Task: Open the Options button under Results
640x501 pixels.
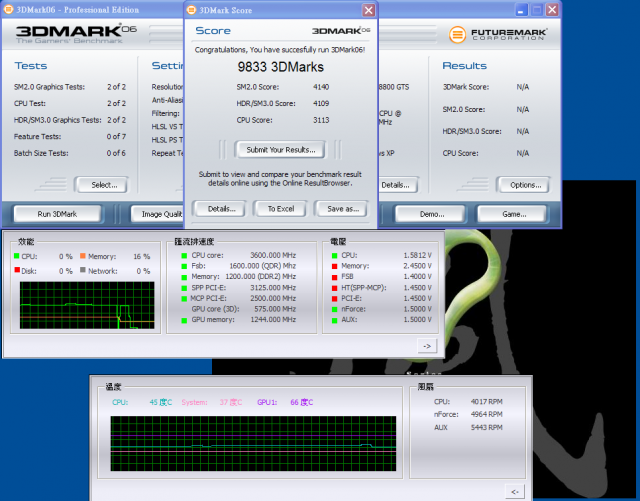Action: [525, 185]
